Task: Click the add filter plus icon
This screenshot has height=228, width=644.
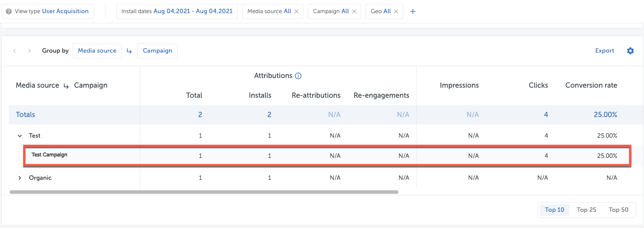Action: click(412, 11)
